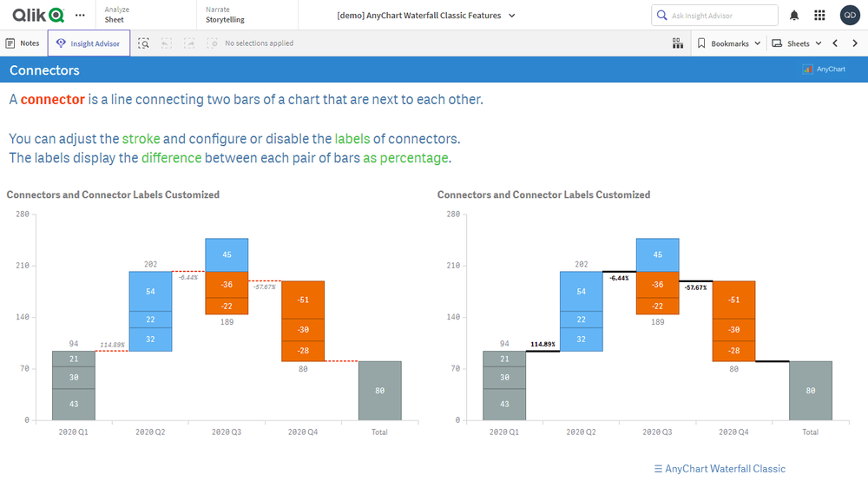Click the AnyChart logo in header
Image resolution: width=868 pixels, height=488 pixels.
click(824, 69)
